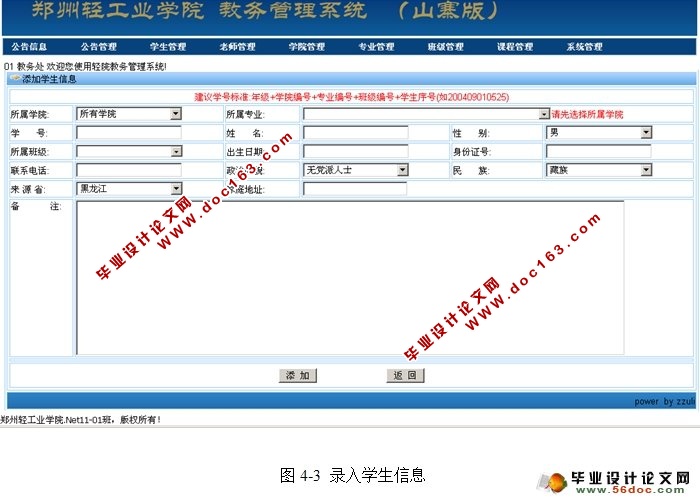Viewport: 700px width, 500px height.
Task: Click the 教务管理系统 header title
Action: 293,11
